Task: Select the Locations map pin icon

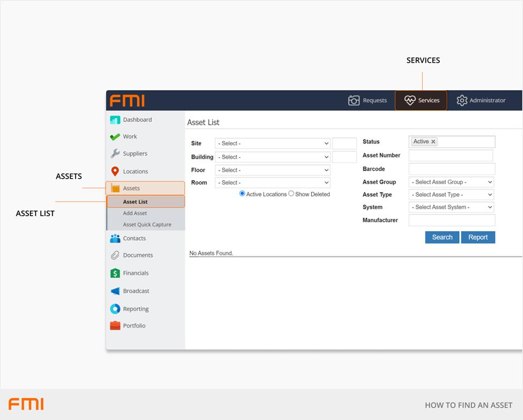Action: tap(115, 172)
